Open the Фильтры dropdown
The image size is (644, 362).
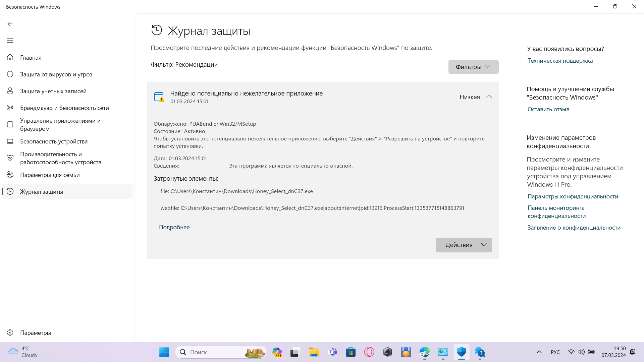tap(473, 67)
